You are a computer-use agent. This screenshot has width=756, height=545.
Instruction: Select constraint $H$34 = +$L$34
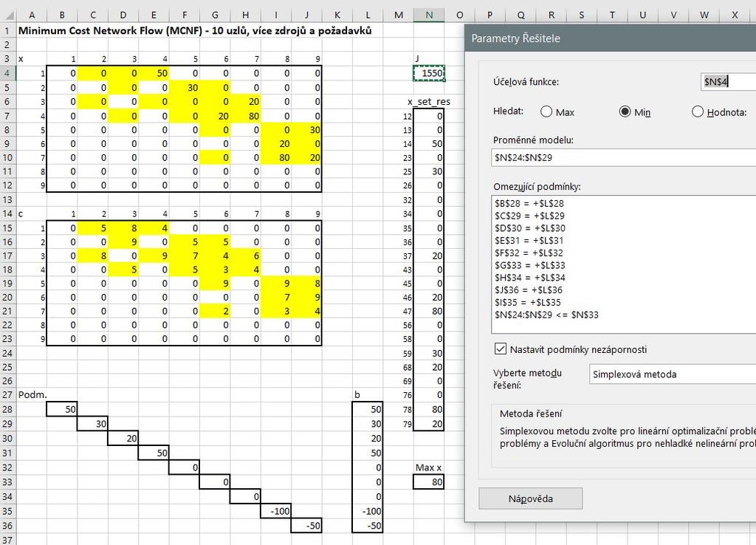529,278
